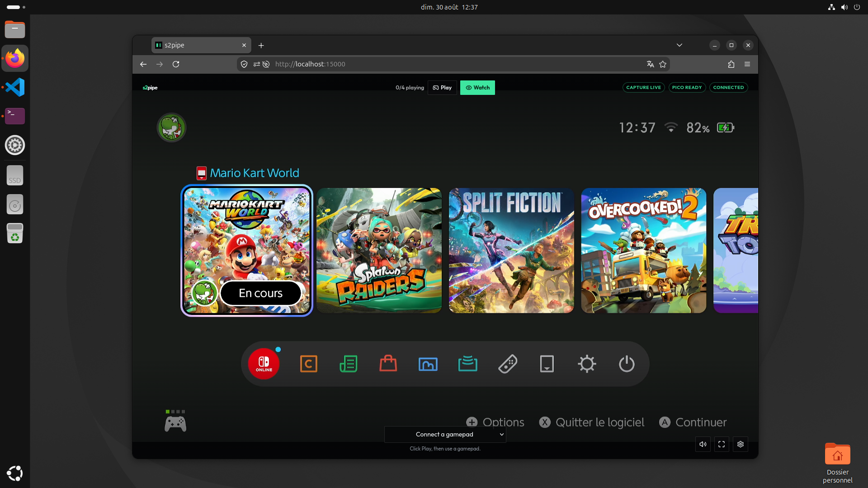Select the Splatoon Raiders game tile
Viewport: 868px width, 488px height.
(379, 251)
